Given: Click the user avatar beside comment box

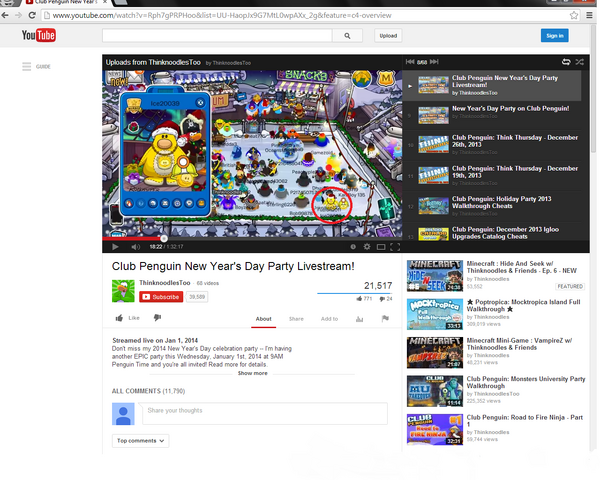Looking at the screenshot, I should (123, 414).
